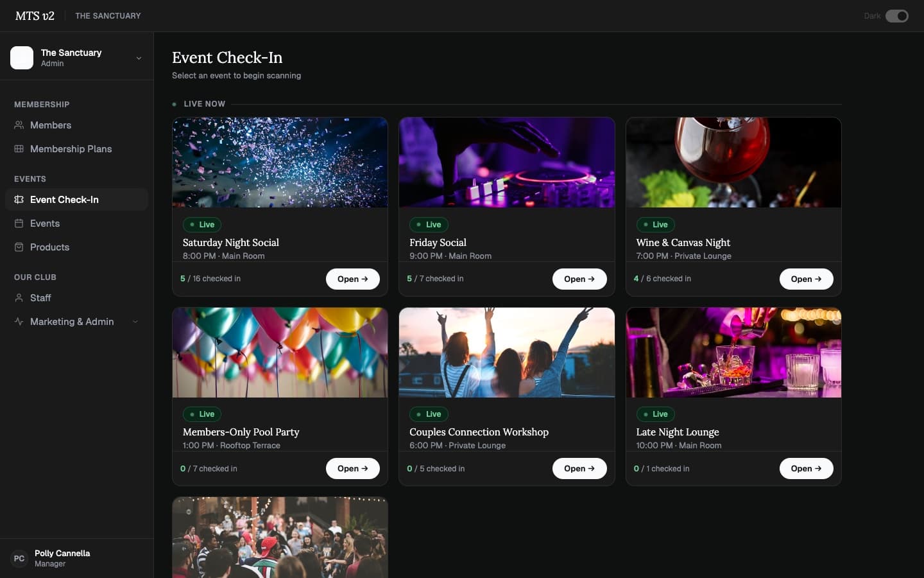Click '6:00 PM · Private Lounge' text
The width and height of the screenshot is (924, 578).
coord(458,446)
